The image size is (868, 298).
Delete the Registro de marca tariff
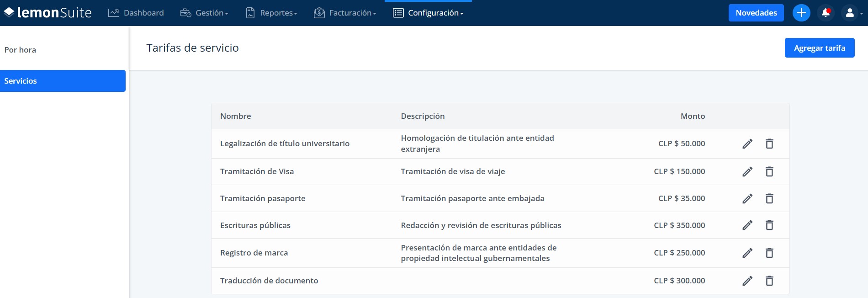coord(769,253)
